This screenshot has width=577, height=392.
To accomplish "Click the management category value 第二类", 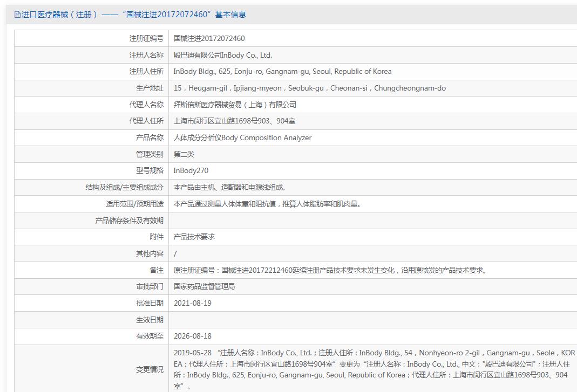I will pos(184,154).
